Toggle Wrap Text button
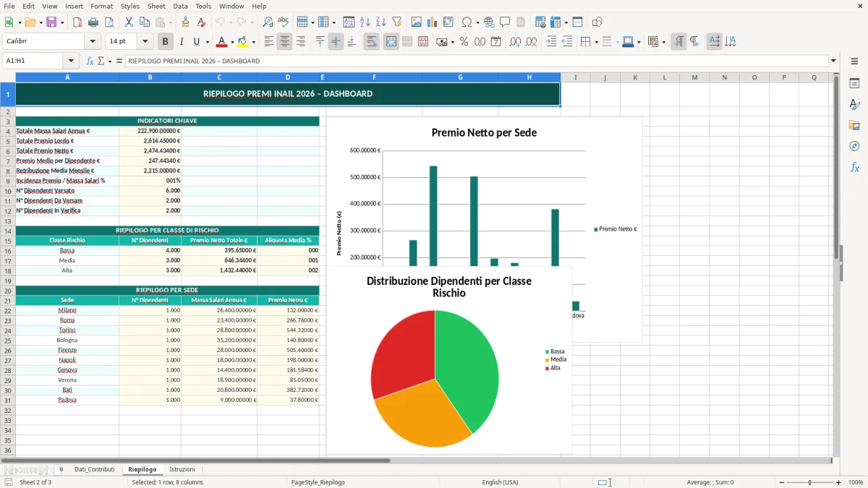 coord(371,42)
